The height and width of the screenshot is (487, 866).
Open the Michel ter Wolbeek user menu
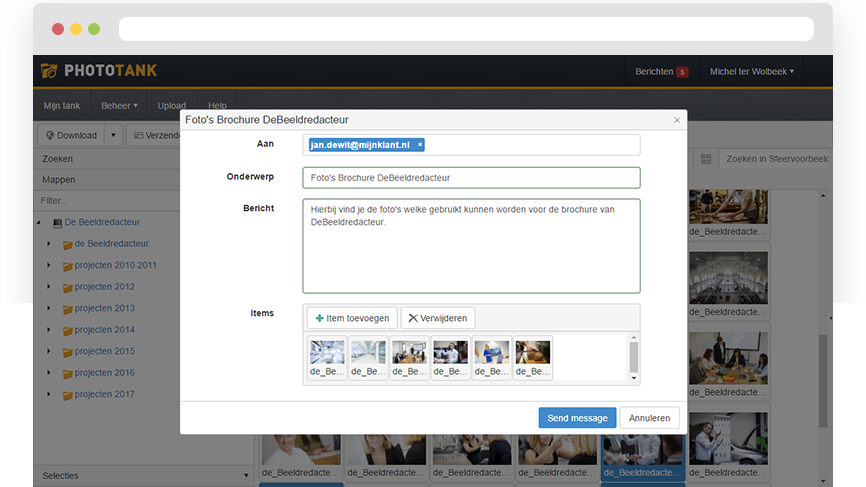(752, 72)
